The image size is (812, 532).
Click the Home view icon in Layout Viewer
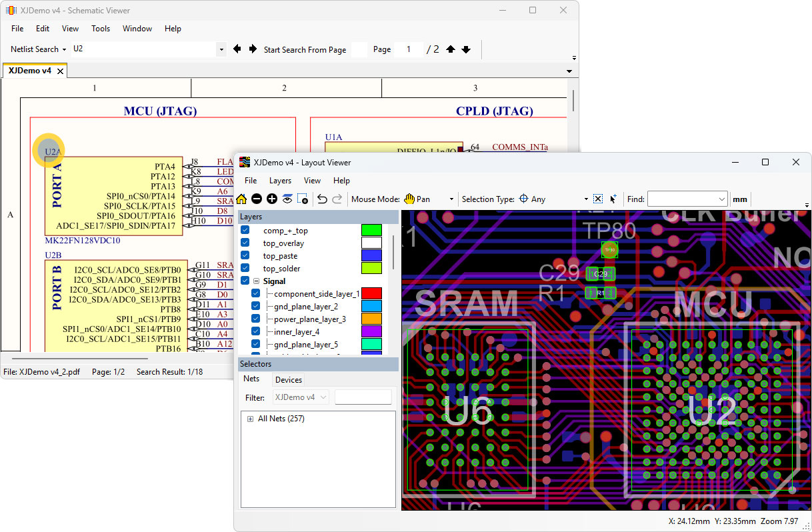click(241, 199)
